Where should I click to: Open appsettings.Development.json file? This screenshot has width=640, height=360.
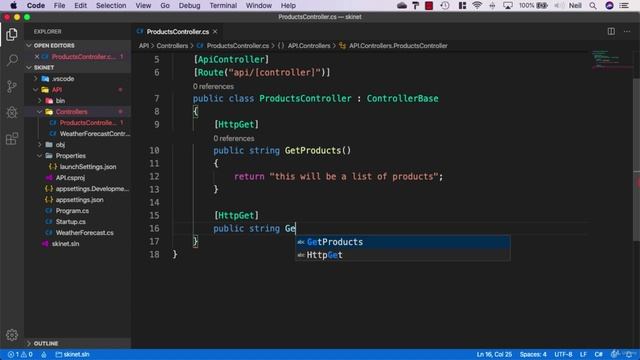coord(92,189)
